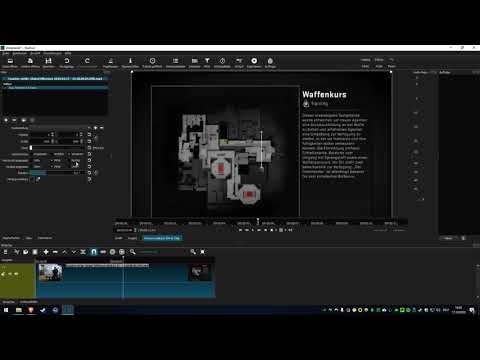Click the Wiederherstellen redo icon
This screenshot has height=360, width=480.
[x=87, y=62]
